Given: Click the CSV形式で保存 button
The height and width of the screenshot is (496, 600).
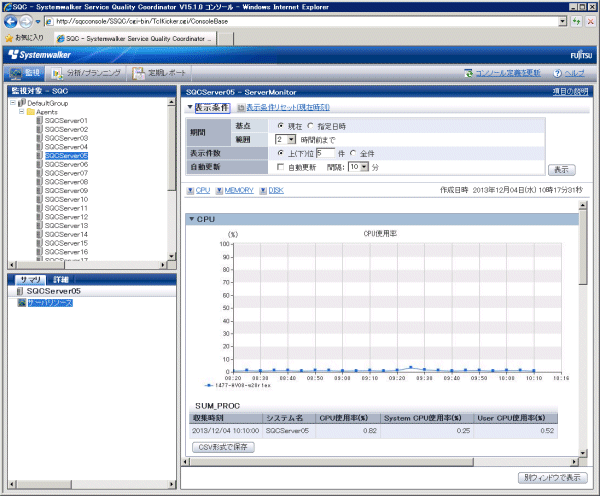Looking at the screenshot, I should [x=222, y=446].
